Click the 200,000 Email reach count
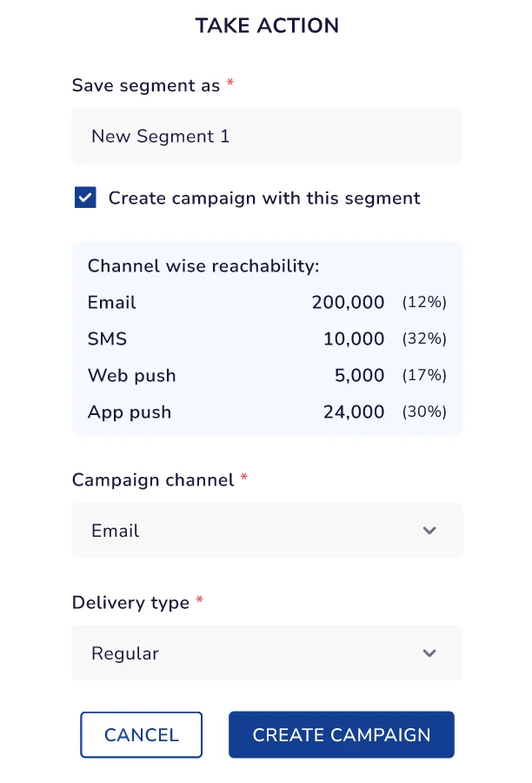The image size is (532, 783). 348,303
